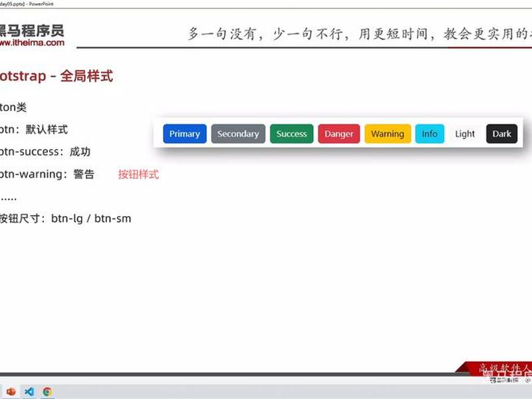This screenshot has width=532, height=399.
Task: Click the 'btn-warning: 警告' line
Action: [47, 174]
